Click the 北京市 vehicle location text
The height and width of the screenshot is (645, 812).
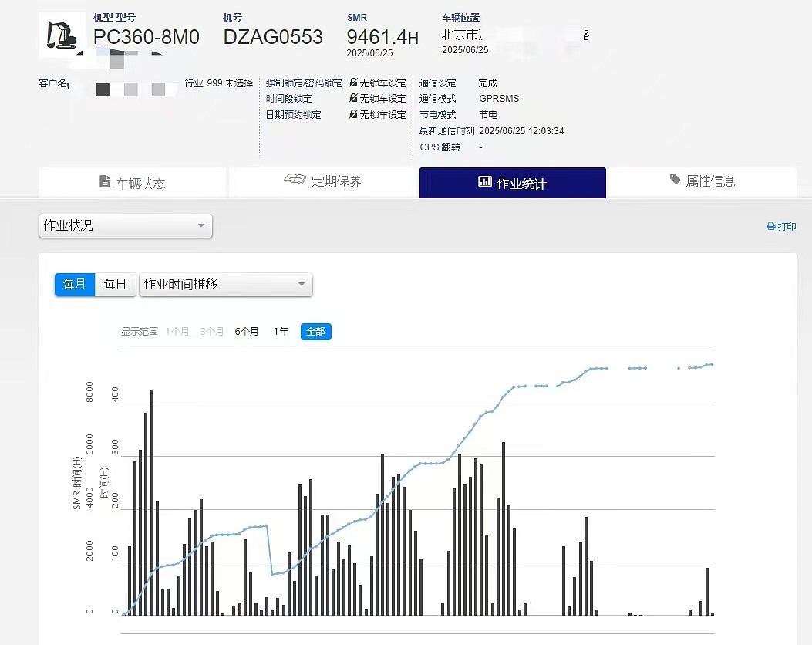(461, 35)
